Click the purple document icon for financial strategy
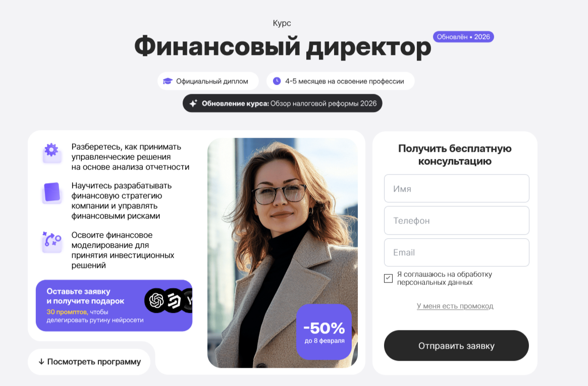The width and height of the screenshot is (588, 386). [52, 193]
